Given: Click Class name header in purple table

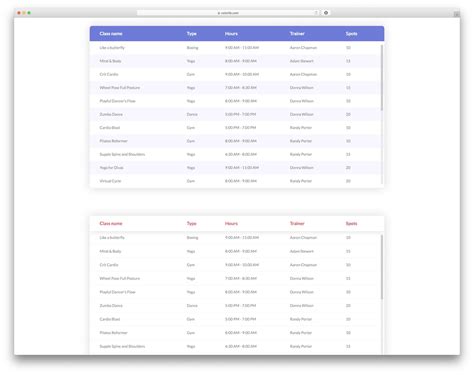Looking at the screenshot, I should (x=111, y=34).
